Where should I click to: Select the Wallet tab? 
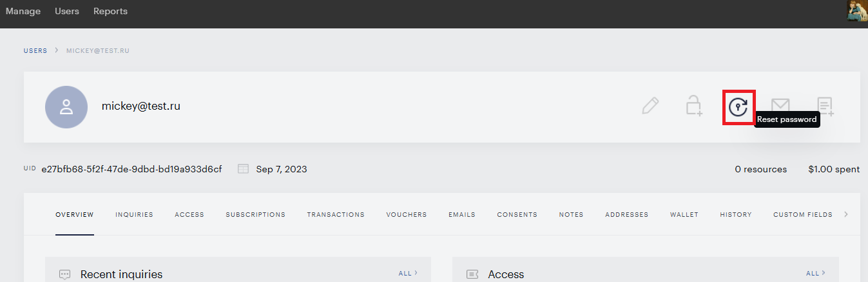pos(684,215)
